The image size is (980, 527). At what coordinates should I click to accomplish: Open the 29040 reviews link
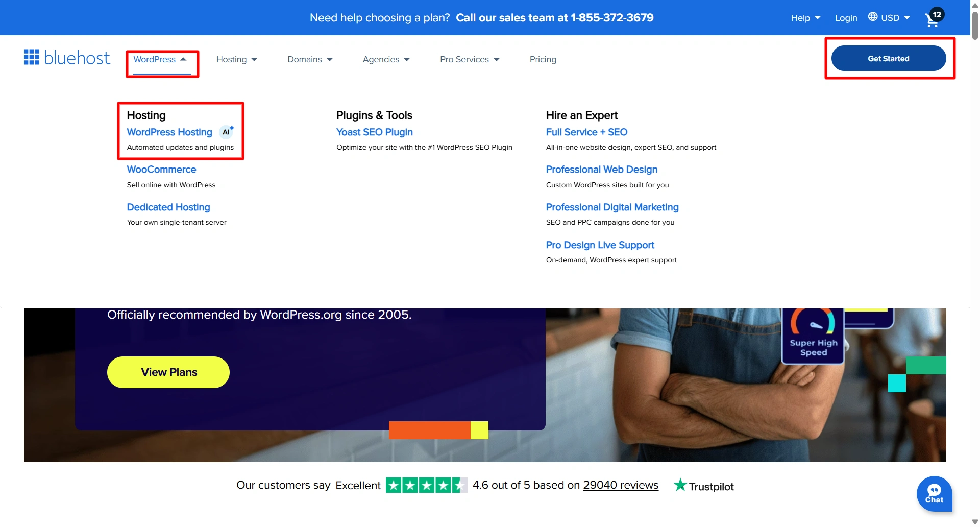(x=621, y=485)
